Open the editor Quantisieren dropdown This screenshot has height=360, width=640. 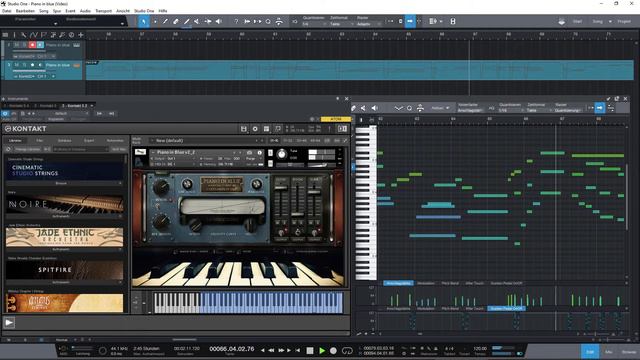pos(510,110)
